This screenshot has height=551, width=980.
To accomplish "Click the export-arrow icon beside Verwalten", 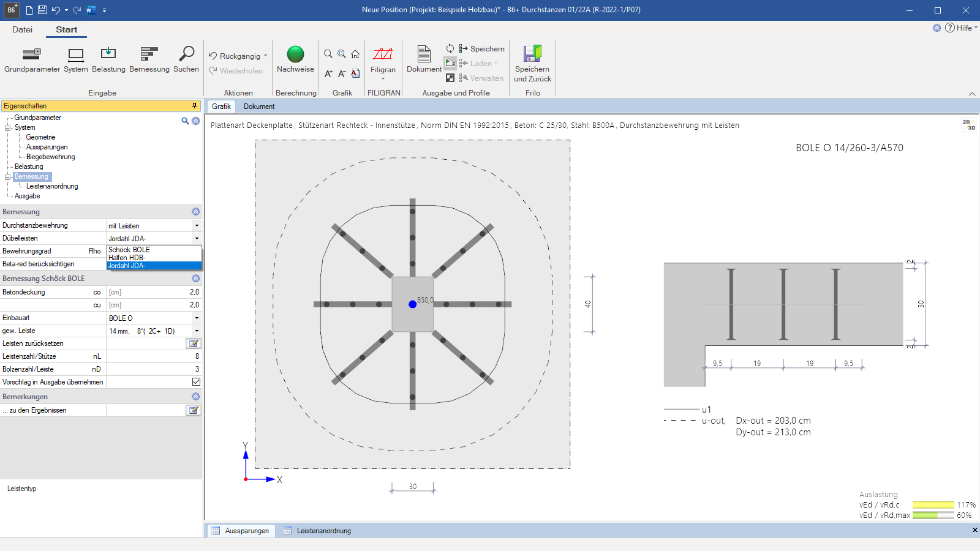I will click(450, 78).
